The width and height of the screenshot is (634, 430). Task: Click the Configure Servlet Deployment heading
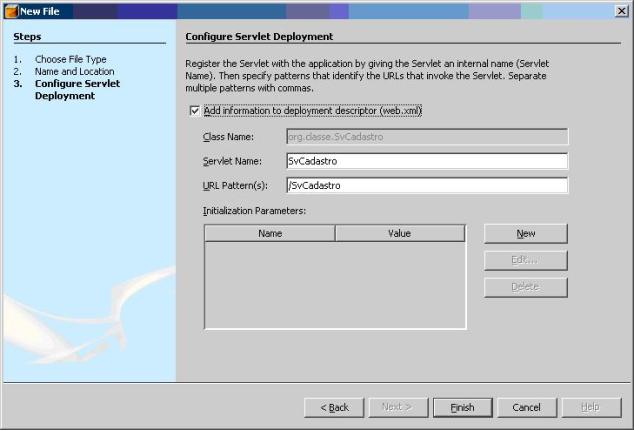(259, 36)
